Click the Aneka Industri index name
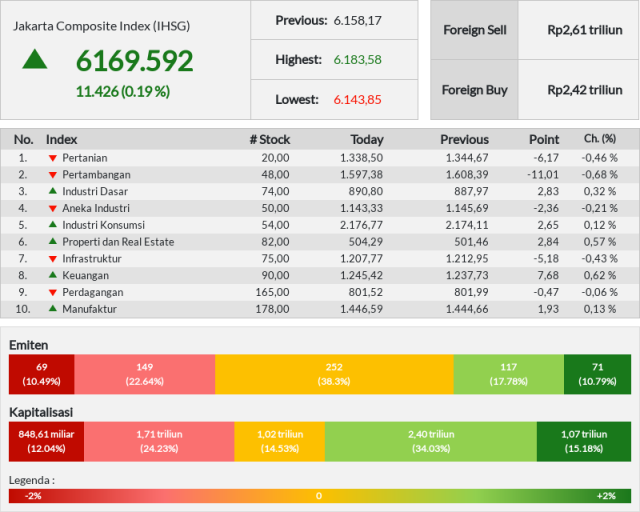640x512 pixels. [x=96, y=208]
